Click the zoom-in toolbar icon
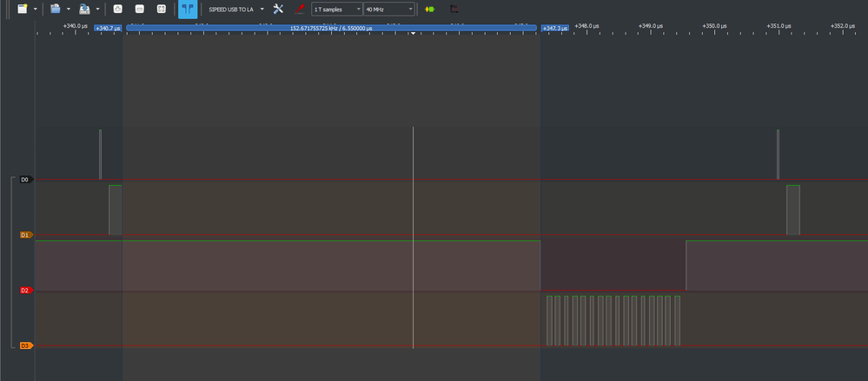Image resolution: width=868 pixels, height=381 pixels. coord(117,9)
